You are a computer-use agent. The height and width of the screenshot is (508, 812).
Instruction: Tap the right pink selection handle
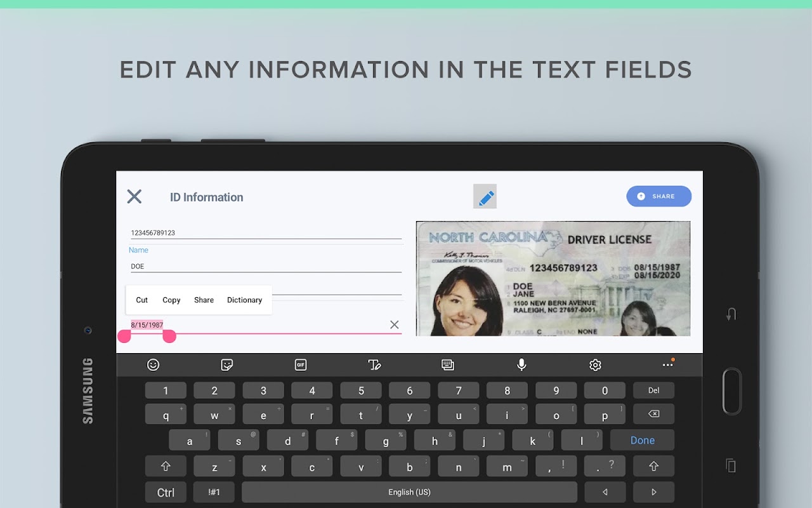point(169,337)
